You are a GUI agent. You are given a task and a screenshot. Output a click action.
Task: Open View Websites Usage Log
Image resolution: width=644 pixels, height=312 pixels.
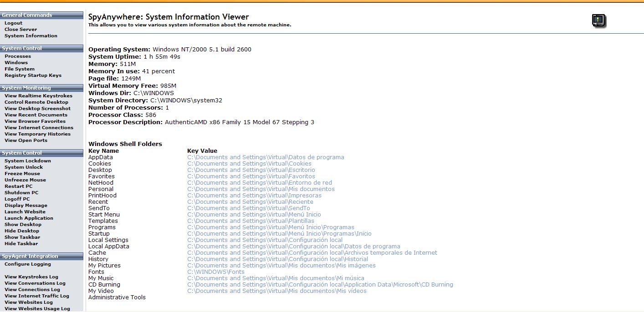coord(37,309)
